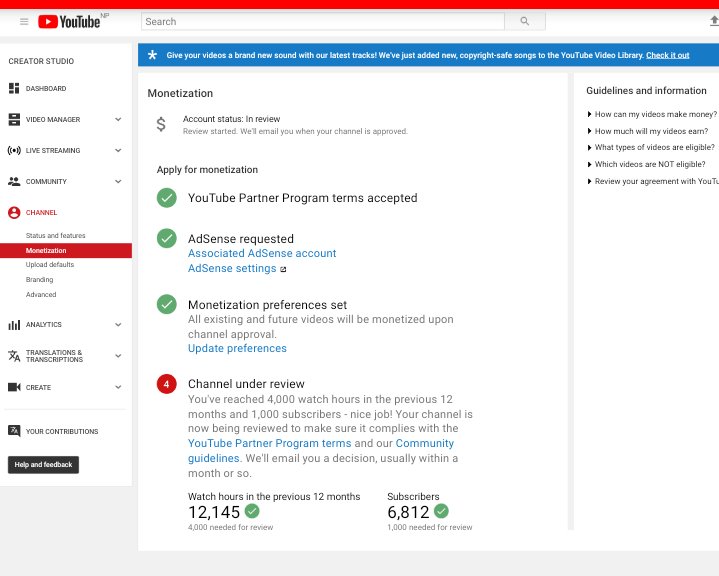Click green check beside Monetization preferences set
Screen dimensions: 719x576
coord(166,304)
